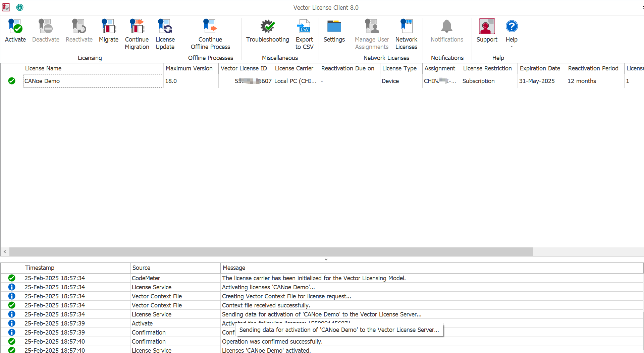Select the "Creating Vector Context File" log message

pos(286,296)
